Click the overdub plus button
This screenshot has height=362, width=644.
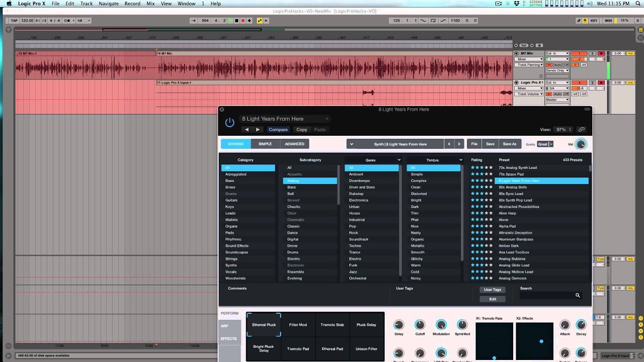coord(249,21)
